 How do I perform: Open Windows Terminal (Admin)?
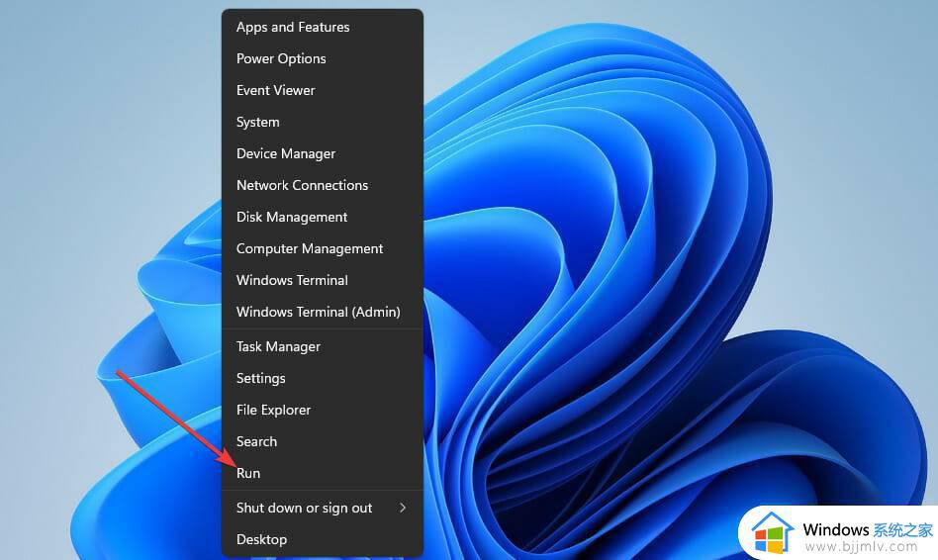pyautogui.click(x=323, y=313)
